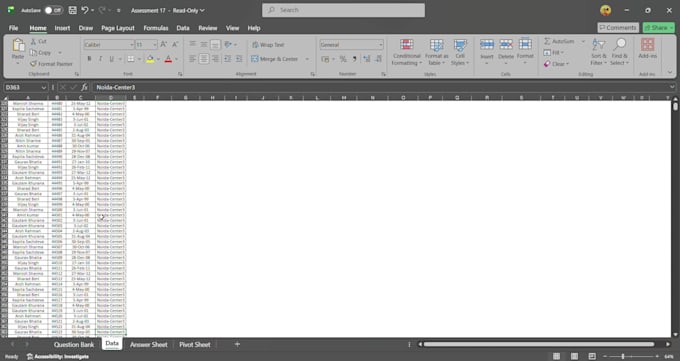Toggle Italic formatting
Image resolution: width=680 pixels, height=361 pixels.
(101, 59)
